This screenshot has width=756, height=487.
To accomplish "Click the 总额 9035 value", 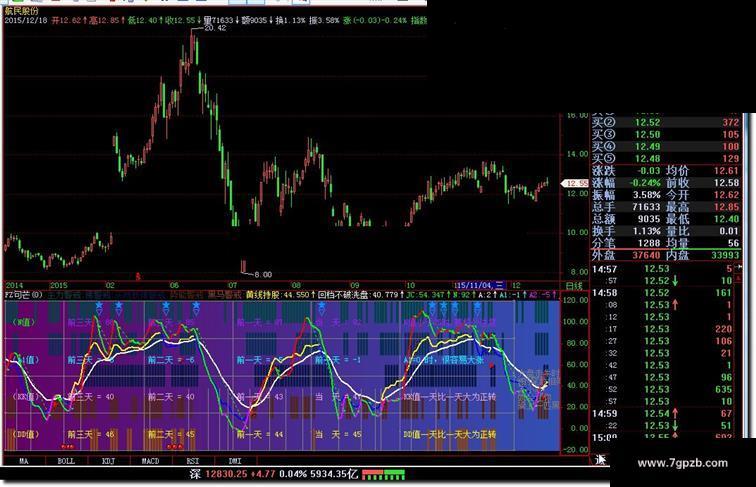I will click(x=649, y=219).
